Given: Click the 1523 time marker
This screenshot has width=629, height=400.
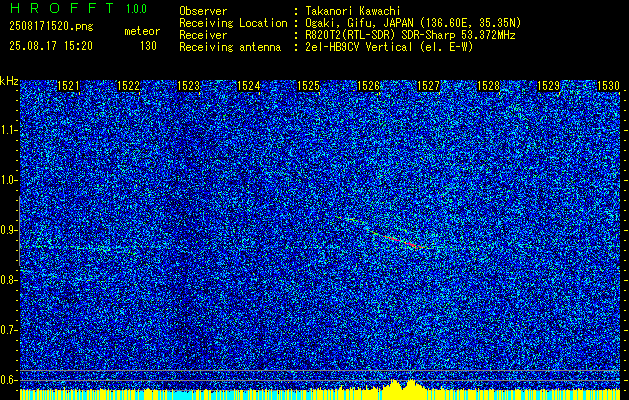Looking at the screenshot, I should (x=189, y=86).
